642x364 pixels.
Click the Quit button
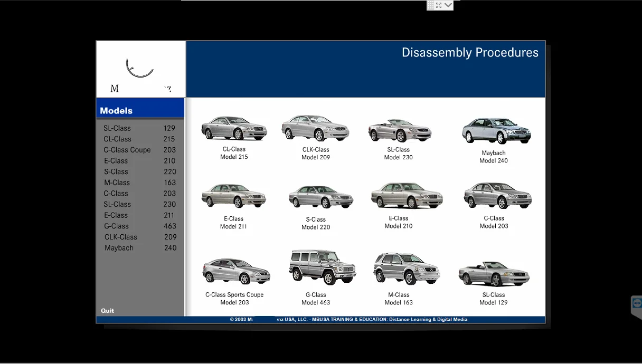107,311
